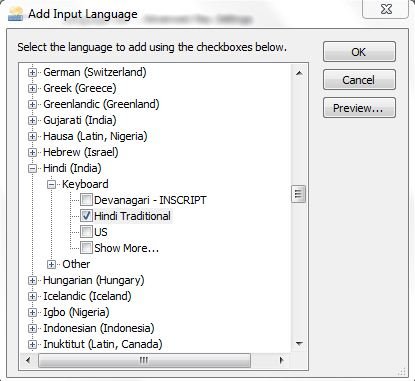Click the Show More... label text

click(126, 248)
